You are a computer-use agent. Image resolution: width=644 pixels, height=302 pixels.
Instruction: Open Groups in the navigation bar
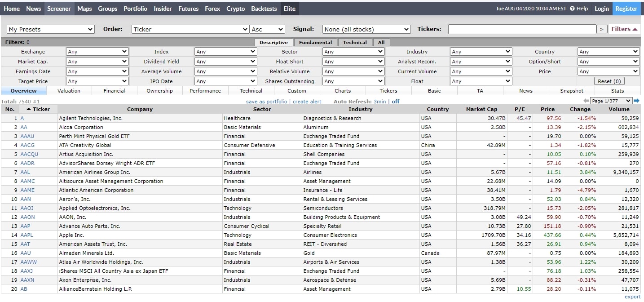pos(107,9)
